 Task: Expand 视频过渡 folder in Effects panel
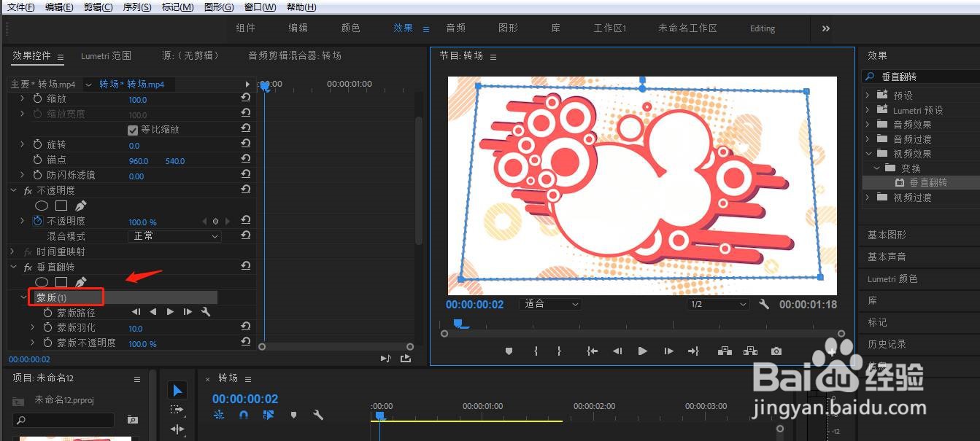tap(868, 197)
